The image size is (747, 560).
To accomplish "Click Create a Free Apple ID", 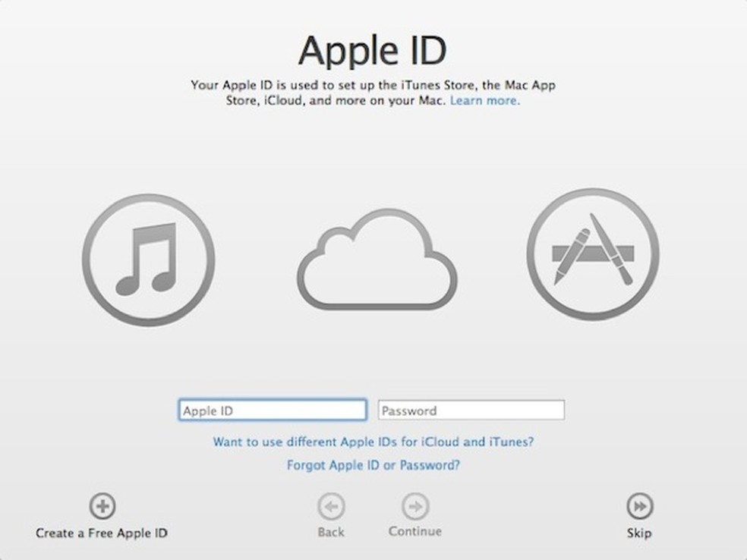I will pyautogui.click(x=102, y=533).
